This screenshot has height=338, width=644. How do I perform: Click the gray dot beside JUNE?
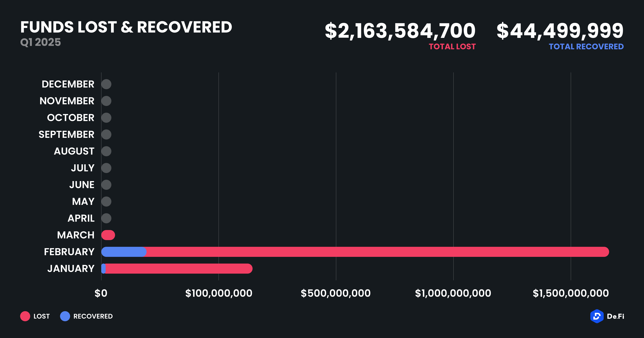106,185
